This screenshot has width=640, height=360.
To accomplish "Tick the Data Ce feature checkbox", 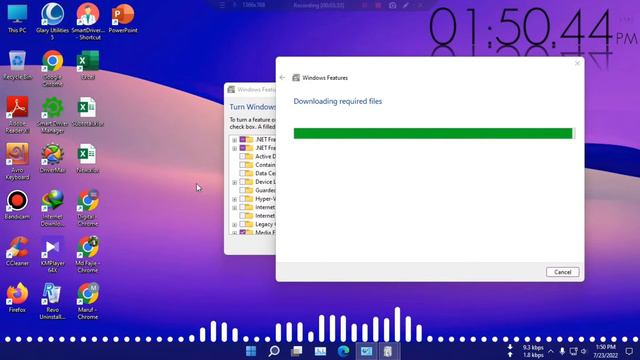I will tap(242, 173).
